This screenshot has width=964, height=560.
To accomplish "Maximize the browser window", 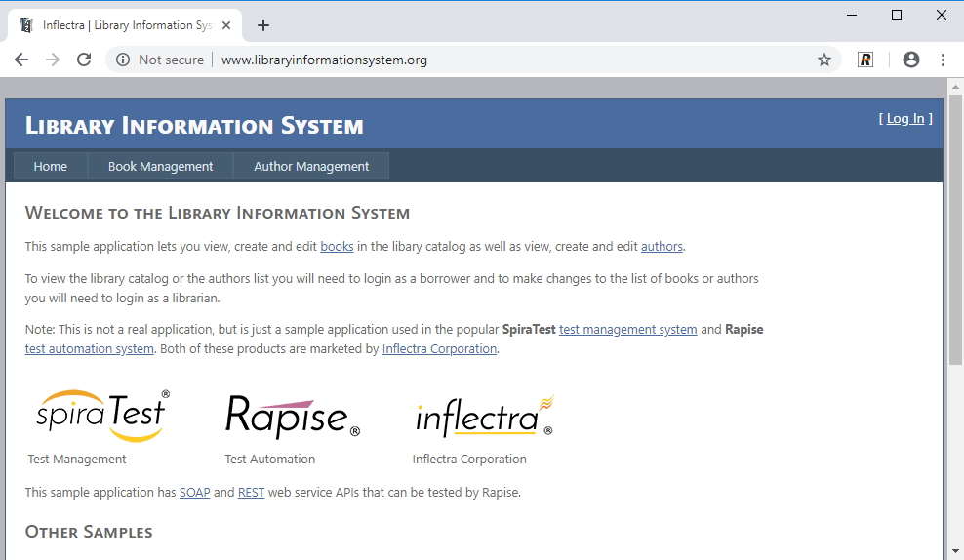I will tap(897, 15).
